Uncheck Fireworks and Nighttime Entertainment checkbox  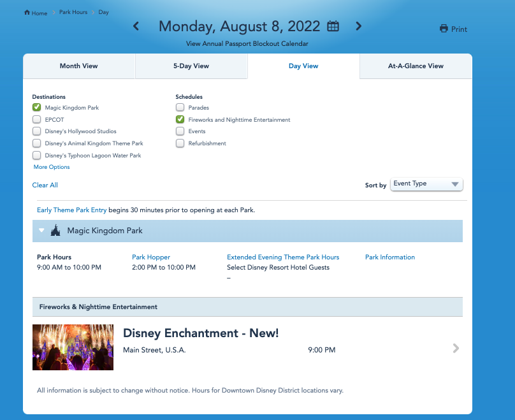pyautogui.click(x=180, y=119)
